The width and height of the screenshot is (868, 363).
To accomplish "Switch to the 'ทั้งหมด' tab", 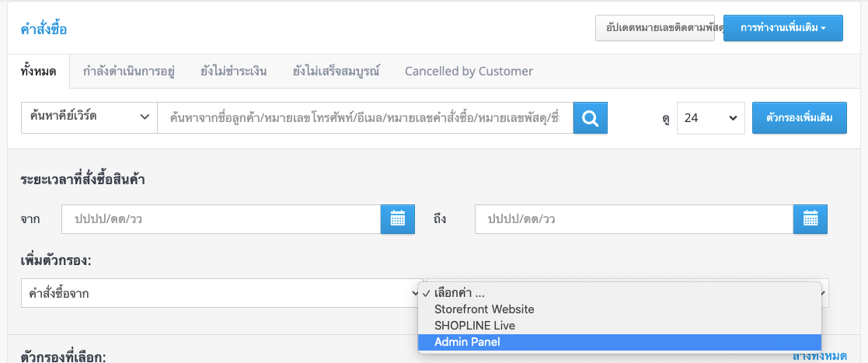I will [x=38, y=72].
